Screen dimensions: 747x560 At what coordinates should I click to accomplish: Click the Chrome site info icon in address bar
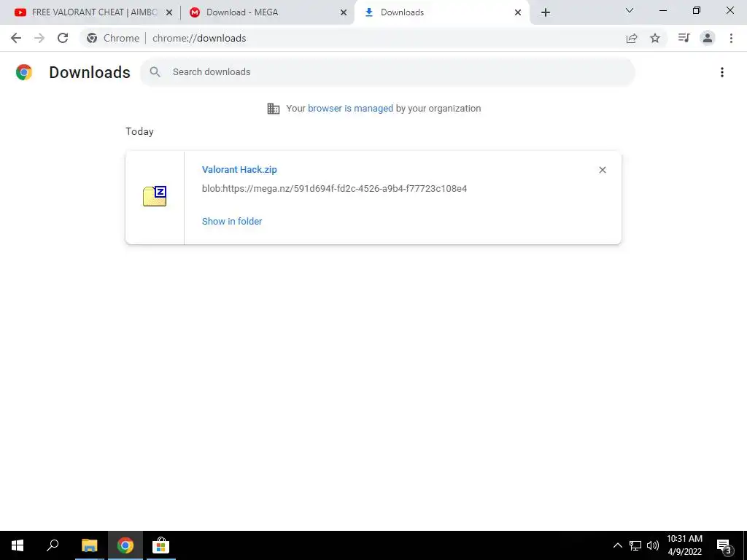(92, 38)
